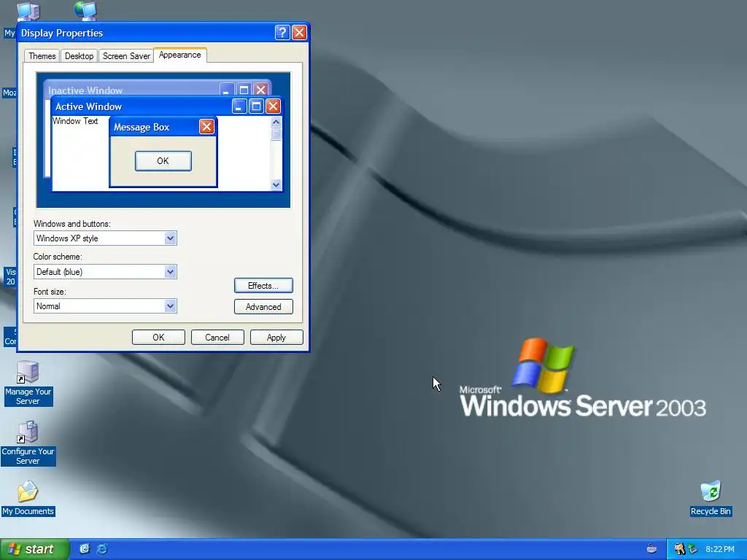Click the Start button
Image resolution: width=747 pixels, height=560 pixels.
[x=34, y=549]
